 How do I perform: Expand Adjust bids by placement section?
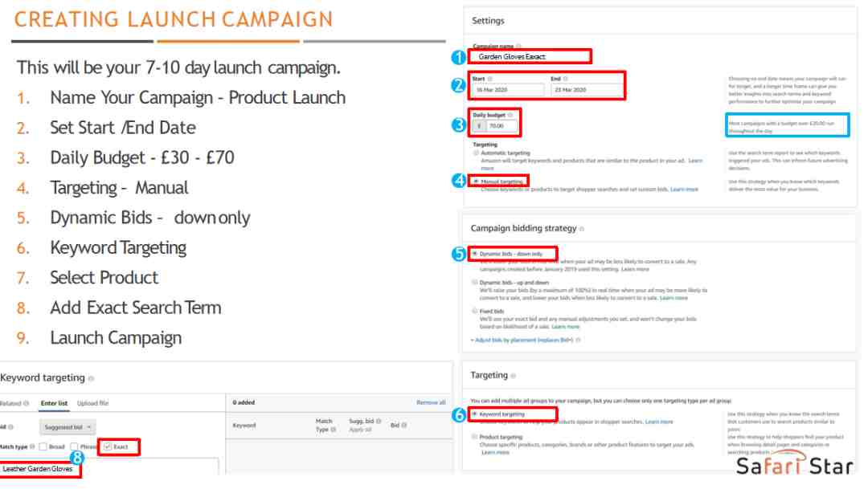tap(524, 340)
